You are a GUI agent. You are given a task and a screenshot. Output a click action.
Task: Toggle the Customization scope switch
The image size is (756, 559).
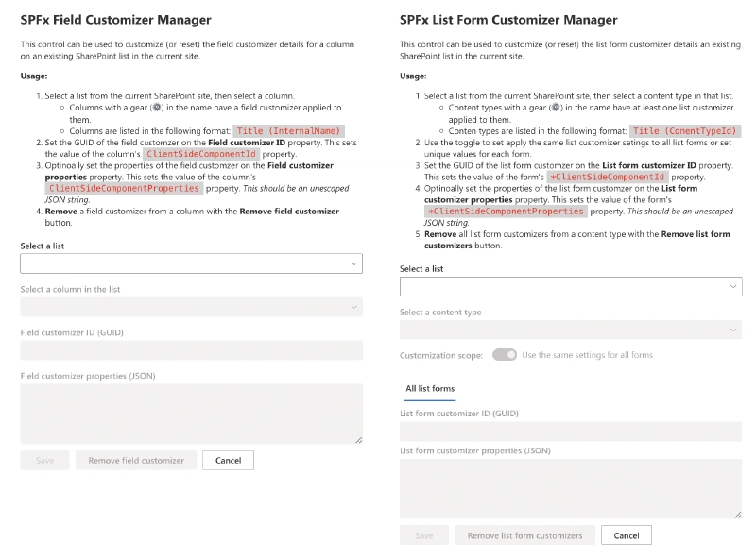(505, 355)
